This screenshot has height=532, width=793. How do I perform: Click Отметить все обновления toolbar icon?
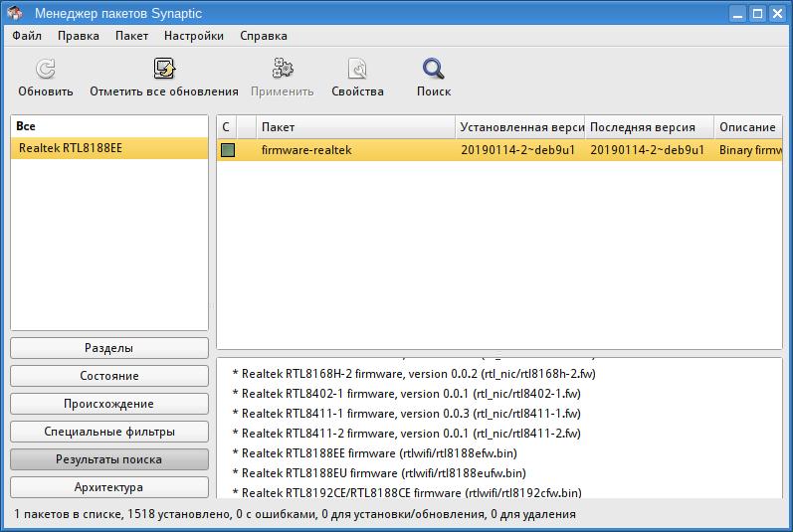click(164, 69)
